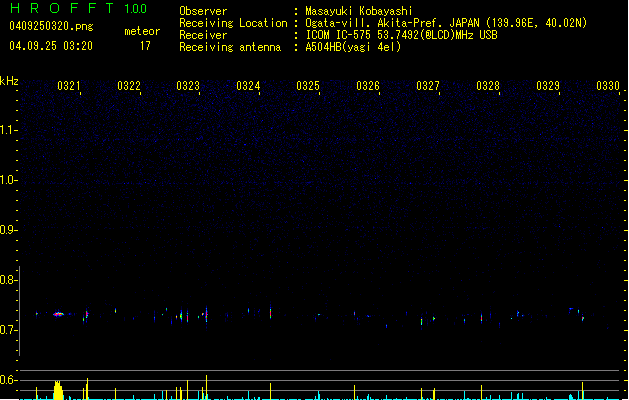
Task: Click the 0.8 kHz frequency axis label
Action: coord(8,280)
